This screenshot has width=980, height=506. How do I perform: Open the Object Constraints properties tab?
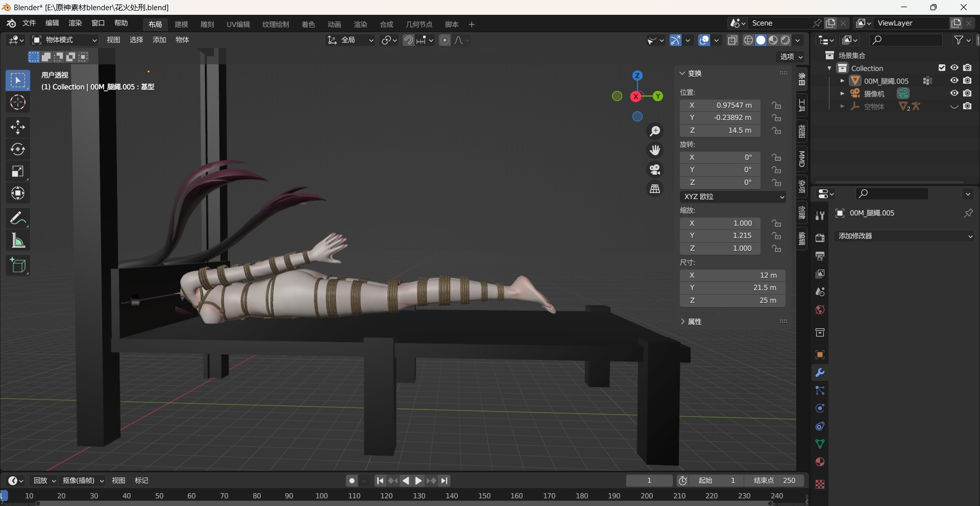click(x=820, y=426)
